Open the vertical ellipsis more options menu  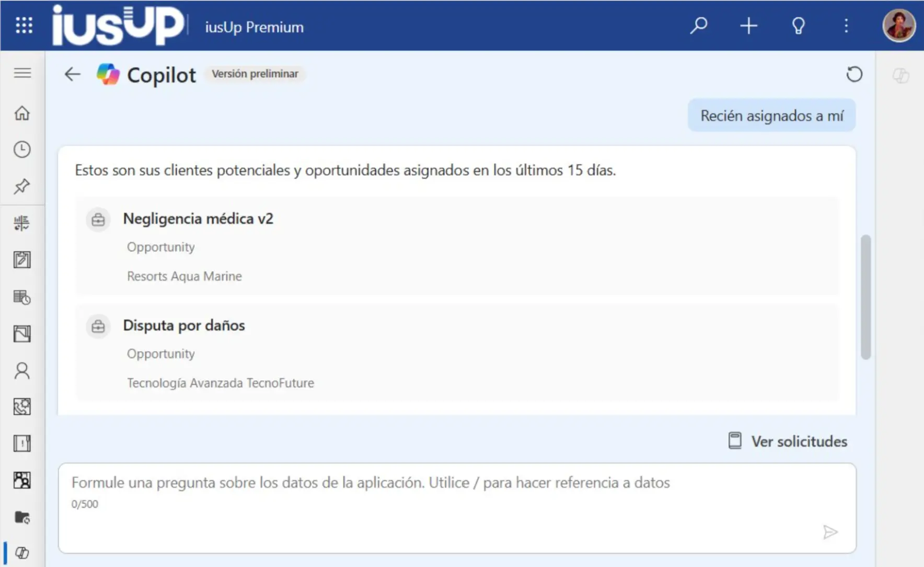coord(846,25)
